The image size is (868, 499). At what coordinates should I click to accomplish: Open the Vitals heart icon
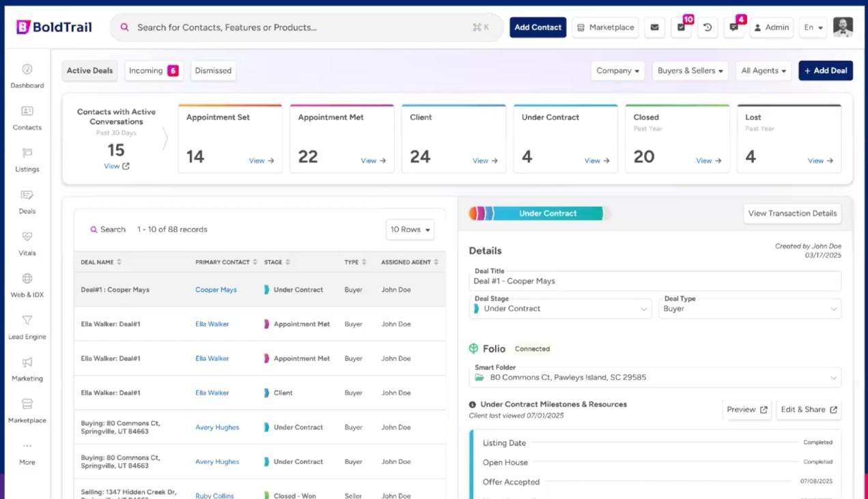[27, 237]
